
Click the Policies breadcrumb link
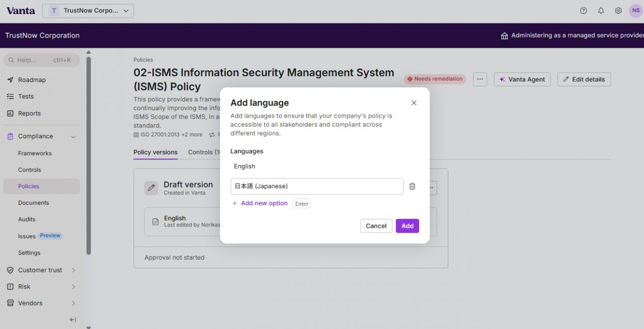143,60
